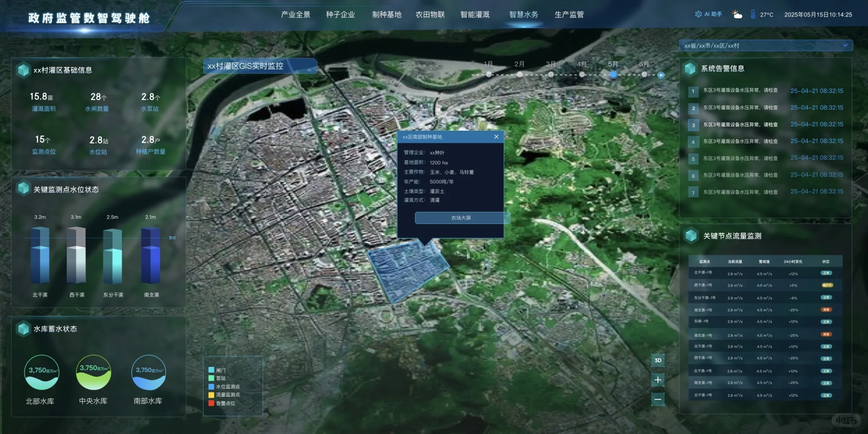Toggle 闸门 legend layer swatch
The width and height of the screenshot is (868, 434).
[x=211, y=370]
